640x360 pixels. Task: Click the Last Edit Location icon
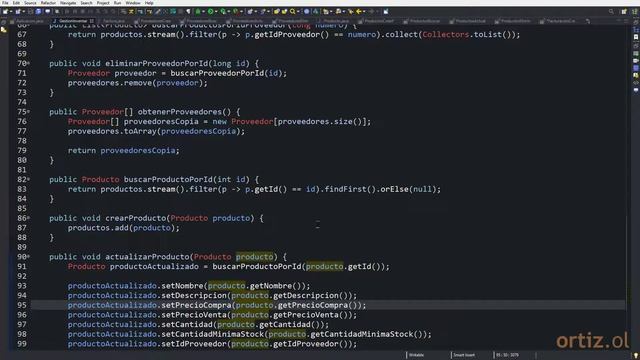[351, 11]
